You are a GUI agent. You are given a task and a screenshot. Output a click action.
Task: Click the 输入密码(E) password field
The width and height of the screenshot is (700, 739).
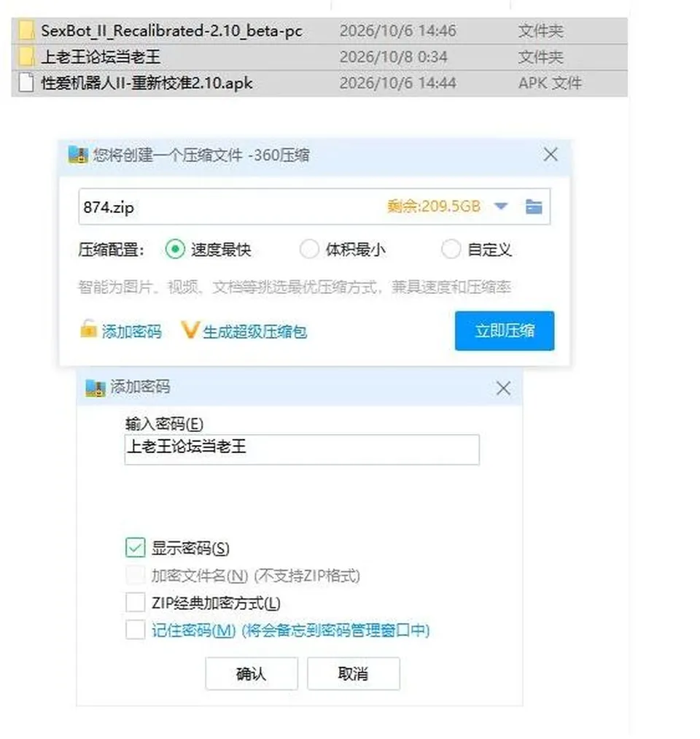pyautogui.click(x=302, y=449)
